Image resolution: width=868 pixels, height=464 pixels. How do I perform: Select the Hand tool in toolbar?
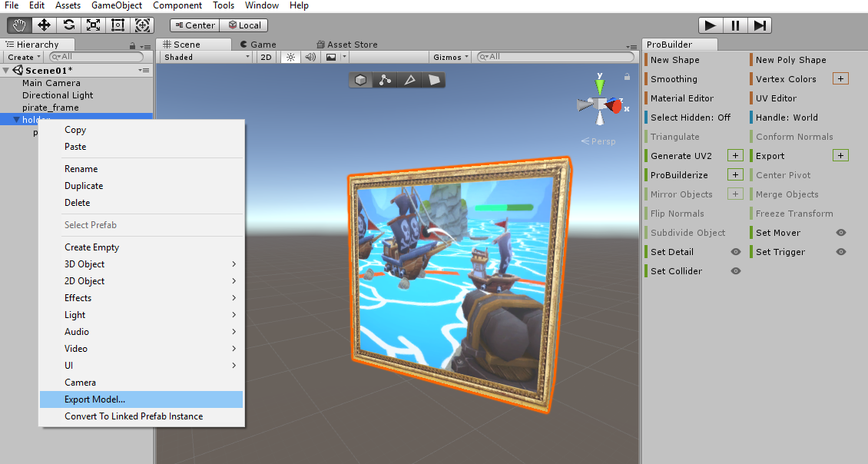(x=20, y=25)
